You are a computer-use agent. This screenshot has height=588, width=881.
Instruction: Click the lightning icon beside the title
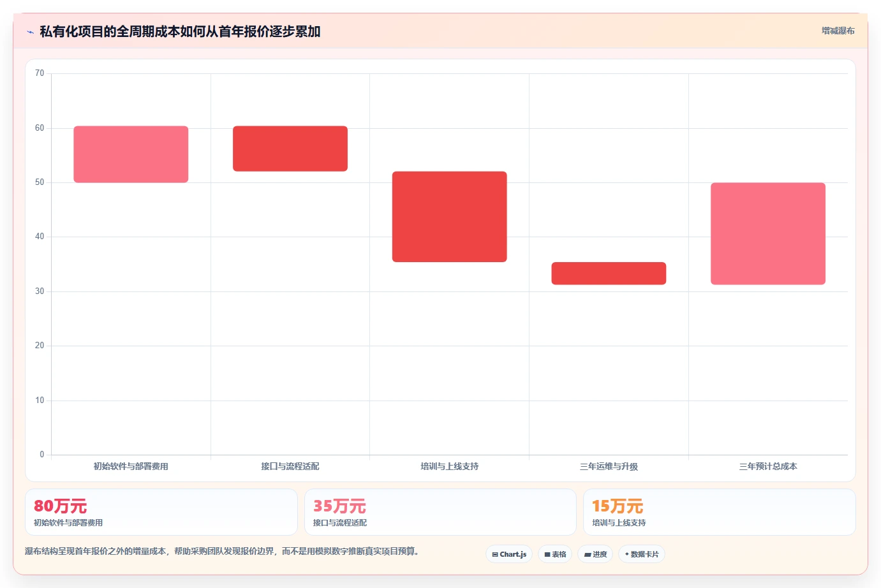coord(30,32)
